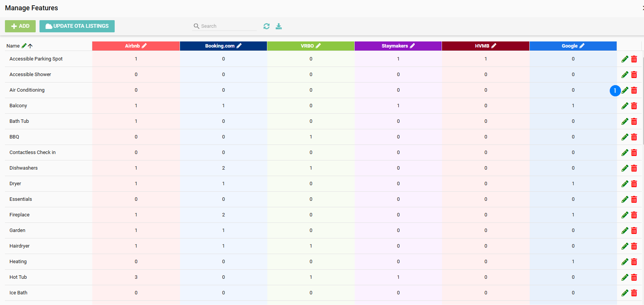Click the pencil icon beside Name header
The height and width of the screenshot is (305, 644).
[x=24, y=46]
